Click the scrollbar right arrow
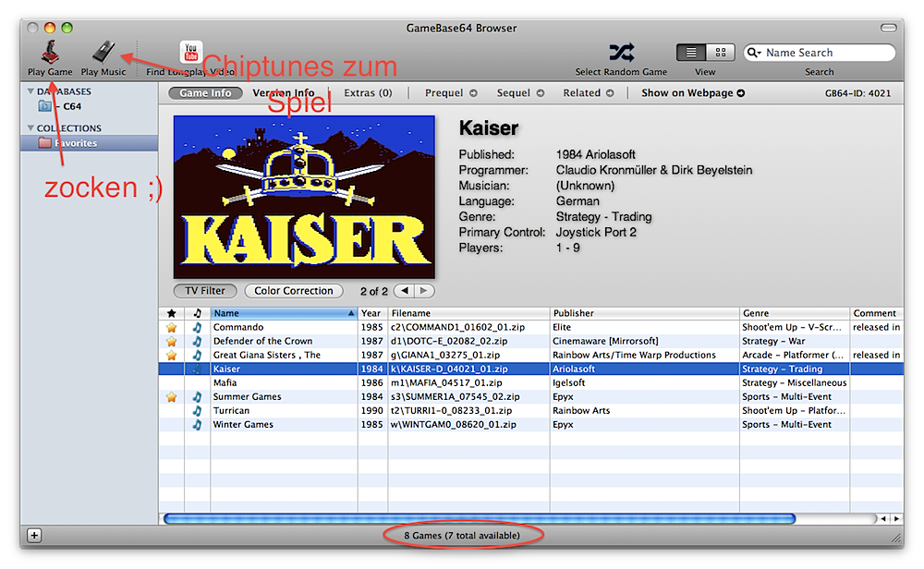The image size is (924, 569). click(896, 519)
